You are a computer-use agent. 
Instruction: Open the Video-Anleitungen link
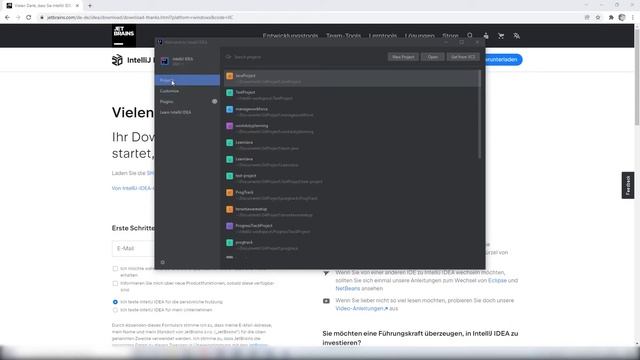(362, 309)
